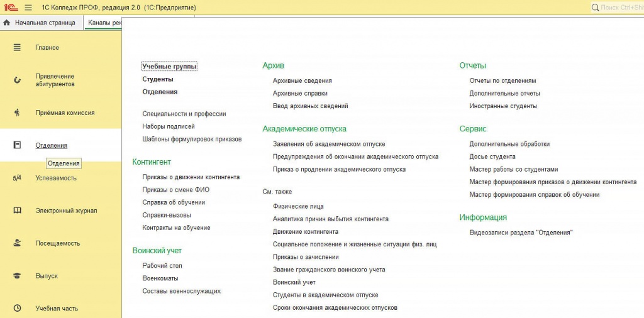Viewport: 644px width, 318px height.
Task: Open Видеозаписи раздела "Отделения"
Action: [x=521, y=233]
